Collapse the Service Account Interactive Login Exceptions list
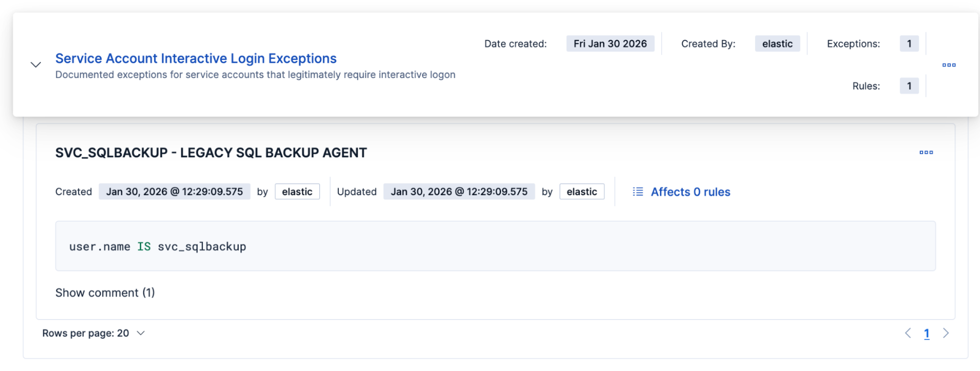 [36, 65]
